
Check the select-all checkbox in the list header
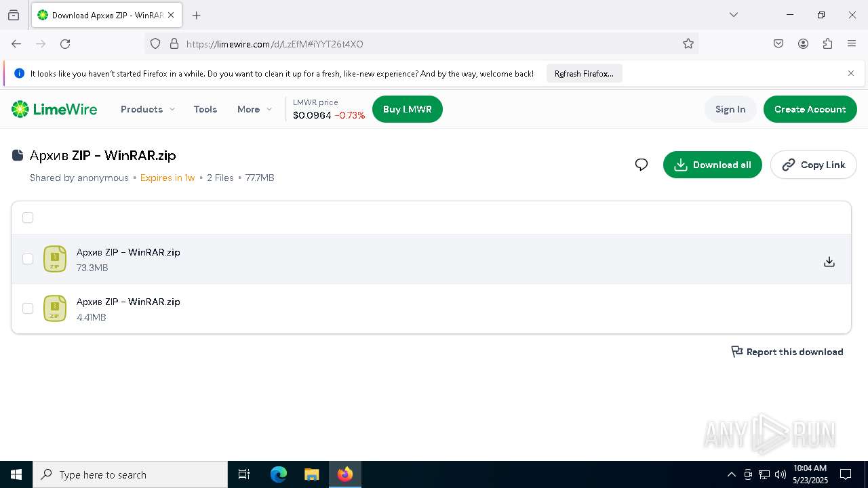click(28, 218)
